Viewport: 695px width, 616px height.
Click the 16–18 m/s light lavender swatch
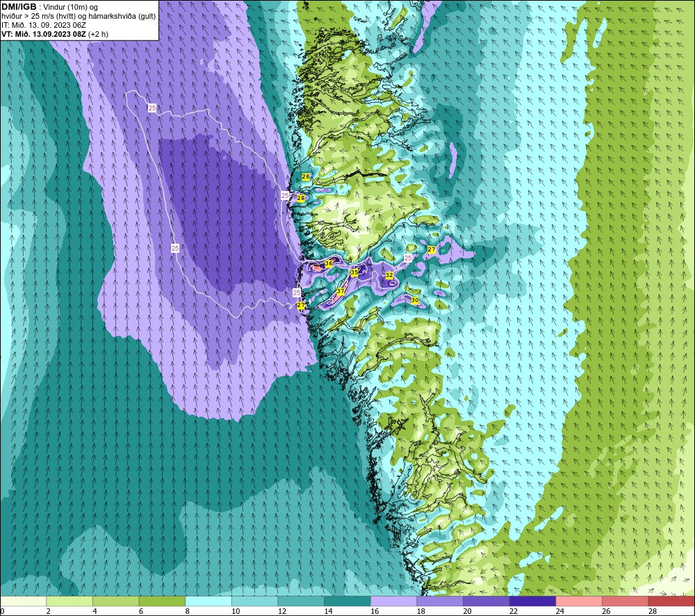pos(393,601)
